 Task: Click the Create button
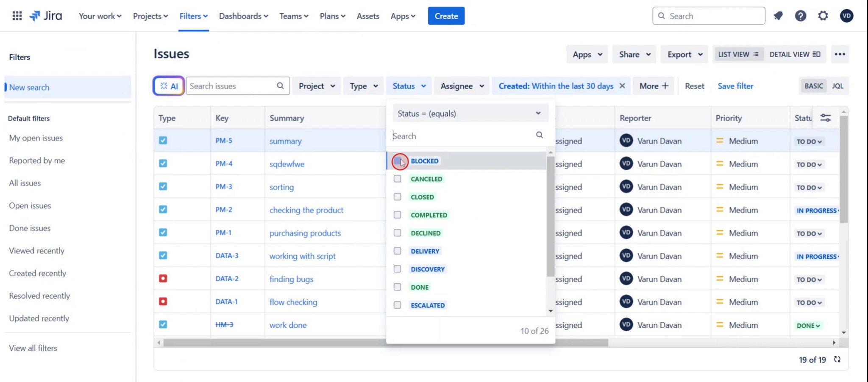pyautogui.click(x=446, y=16)
